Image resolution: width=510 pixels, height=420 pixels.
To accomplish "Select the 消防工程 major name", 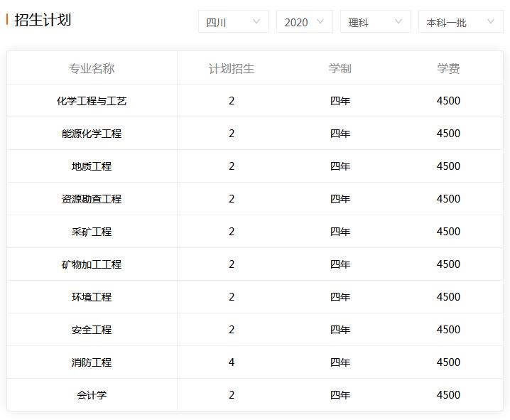I will click(x=92, y=362).
